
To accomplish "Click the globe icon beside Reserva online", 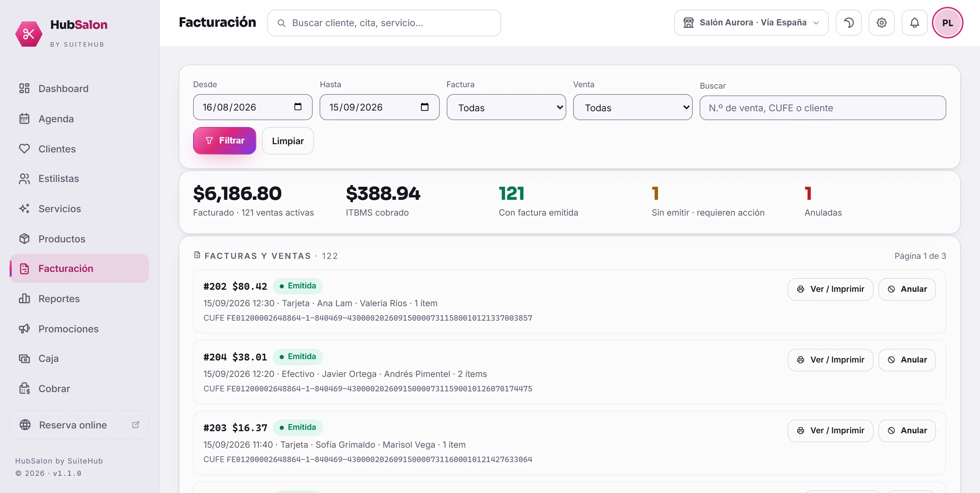I will [x=25, y=425].
